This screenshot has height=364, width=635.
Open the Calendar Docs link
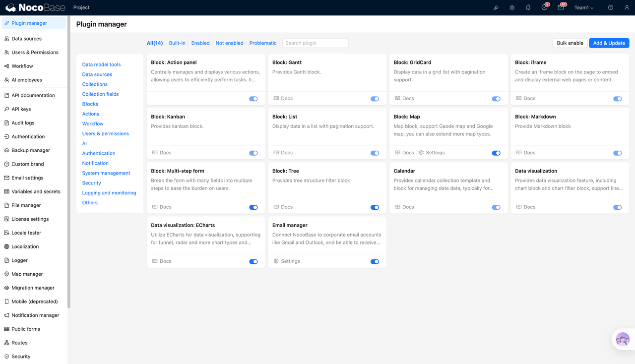click(404, 207)
